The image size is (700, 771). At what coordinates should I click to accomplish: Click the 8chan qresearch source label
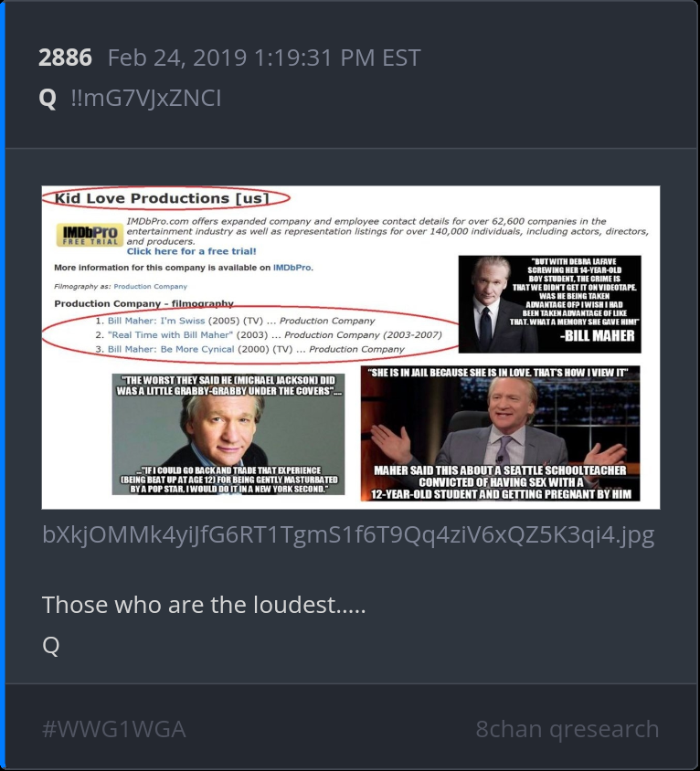tap(567, 729)
